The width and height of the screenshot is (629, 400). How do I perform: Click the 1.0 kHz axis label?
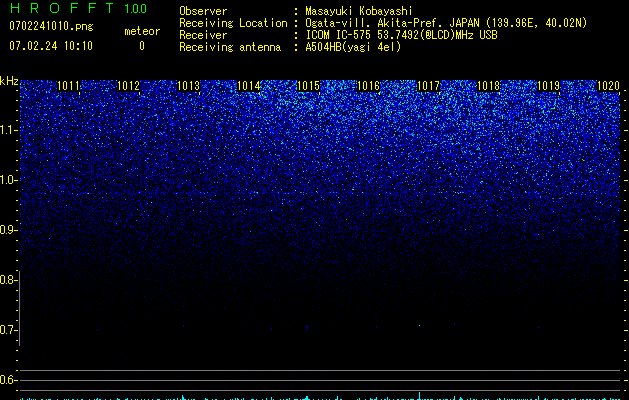coord(8,180)
